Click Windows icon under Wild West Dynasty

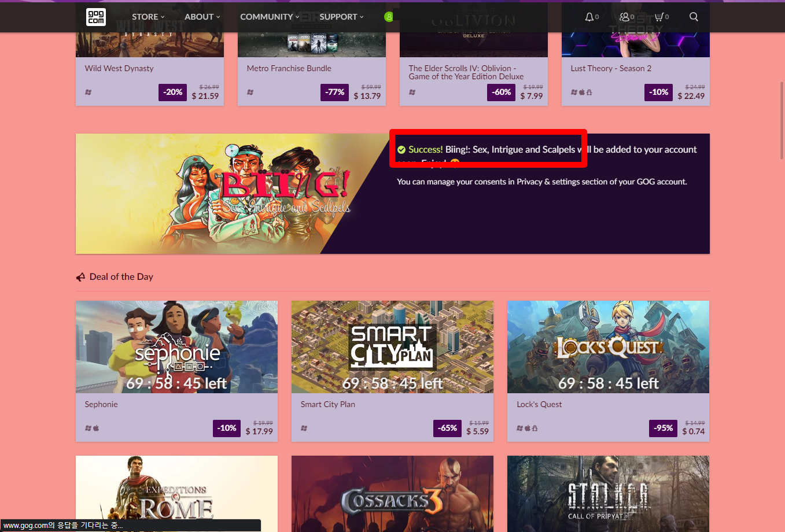pos(89,92)
